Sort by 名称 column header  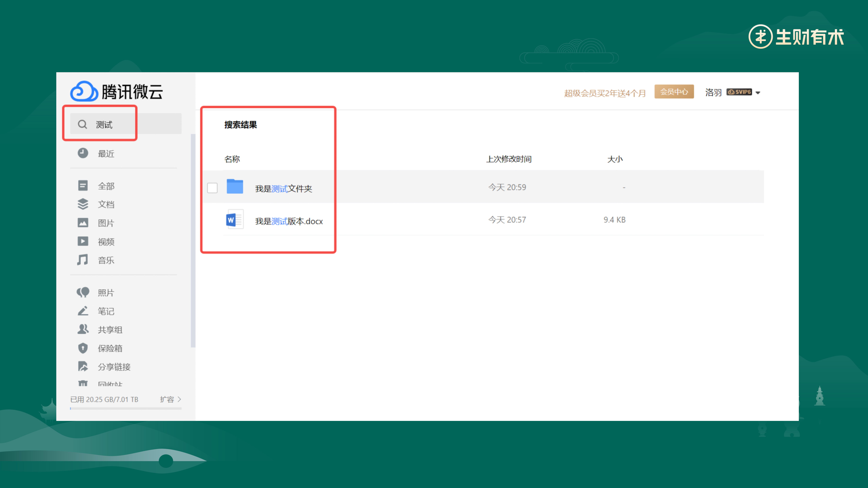(x=232, y=159)
